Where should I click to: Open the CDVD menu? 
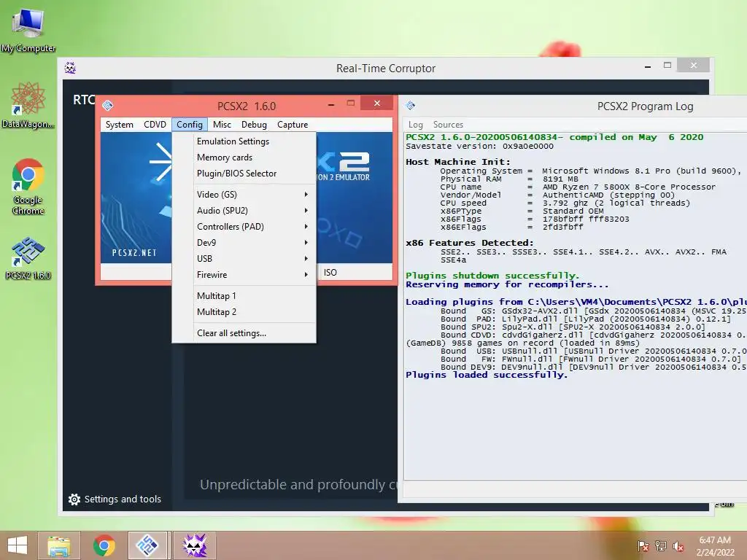155,124
